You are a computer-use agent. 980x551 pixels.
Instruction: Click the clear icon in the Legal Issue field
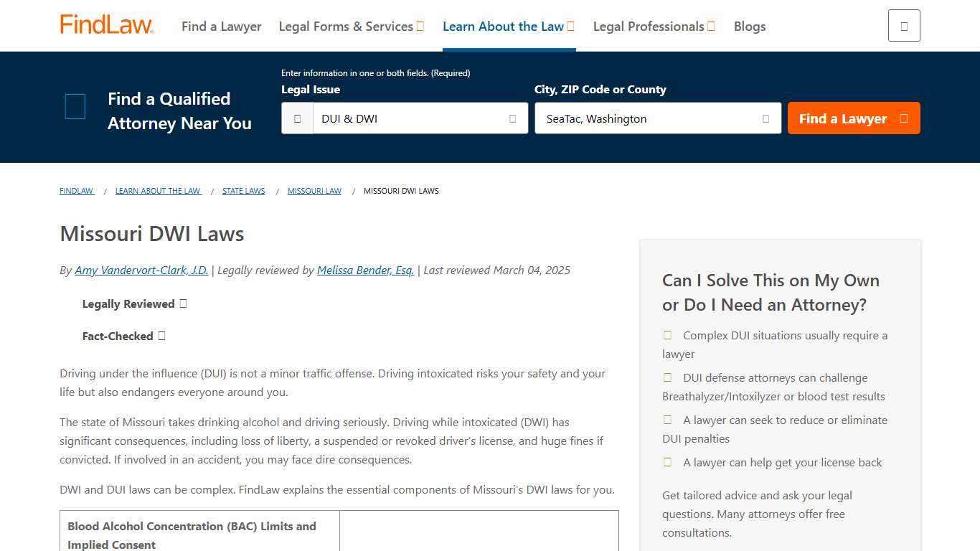coord(512,118)
